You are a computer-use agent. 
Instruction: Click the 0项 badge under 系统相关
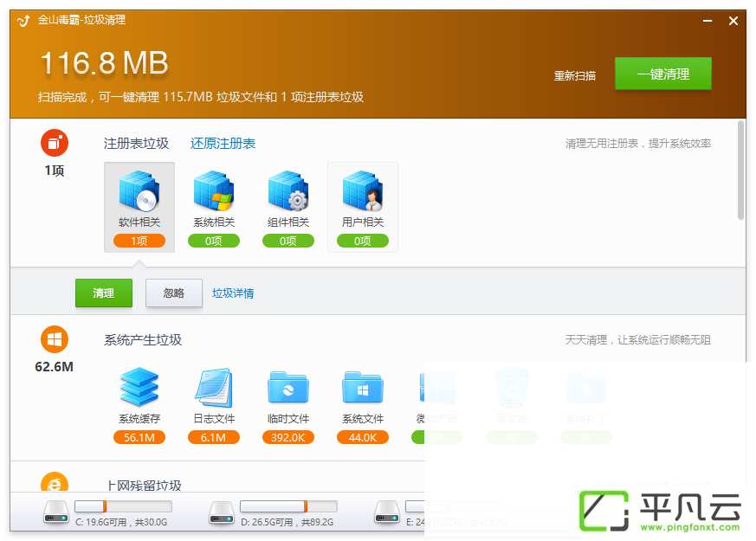click(214, 241)
